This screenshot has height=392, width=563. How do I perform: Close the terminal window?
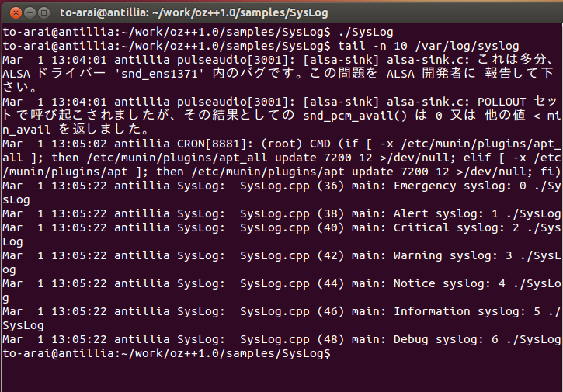tap(16, 13)
